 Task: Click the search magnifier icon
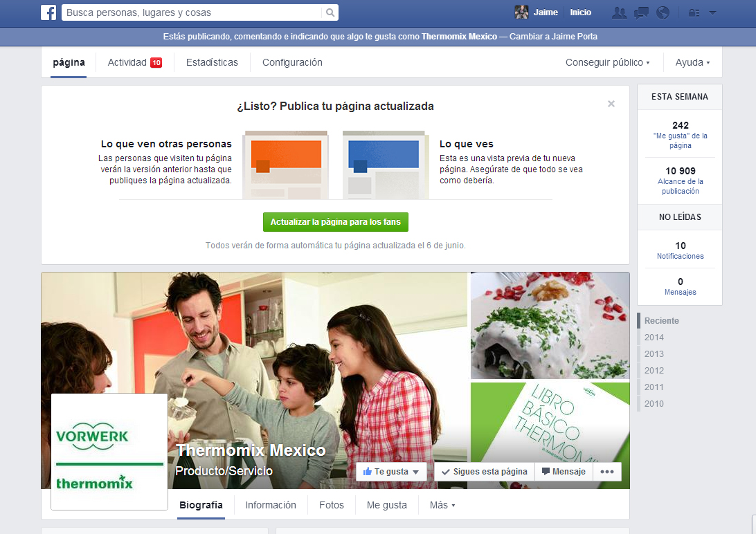pos(330,12)
